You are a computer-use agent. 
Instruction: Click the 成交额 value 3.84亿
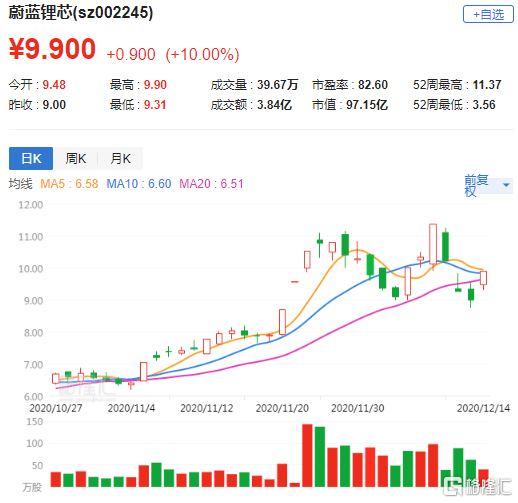click(274, 105)
